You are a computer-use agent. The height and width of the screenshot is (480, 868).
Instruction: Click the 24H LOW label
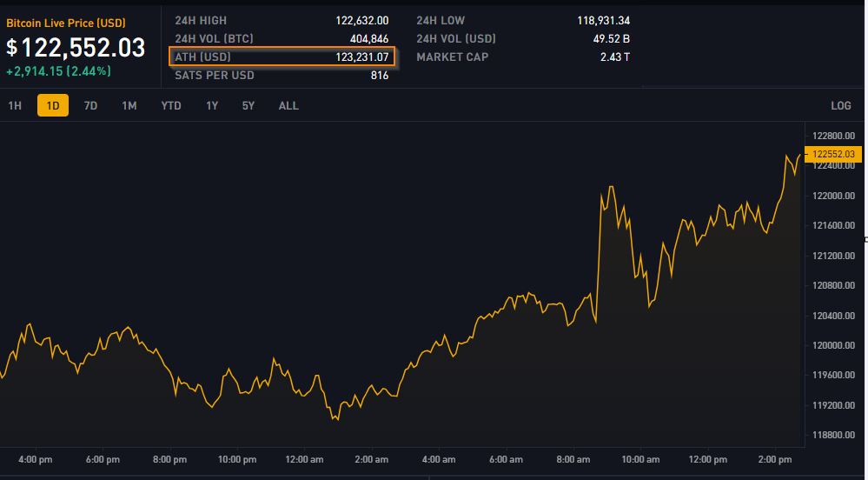click(441, 21)
